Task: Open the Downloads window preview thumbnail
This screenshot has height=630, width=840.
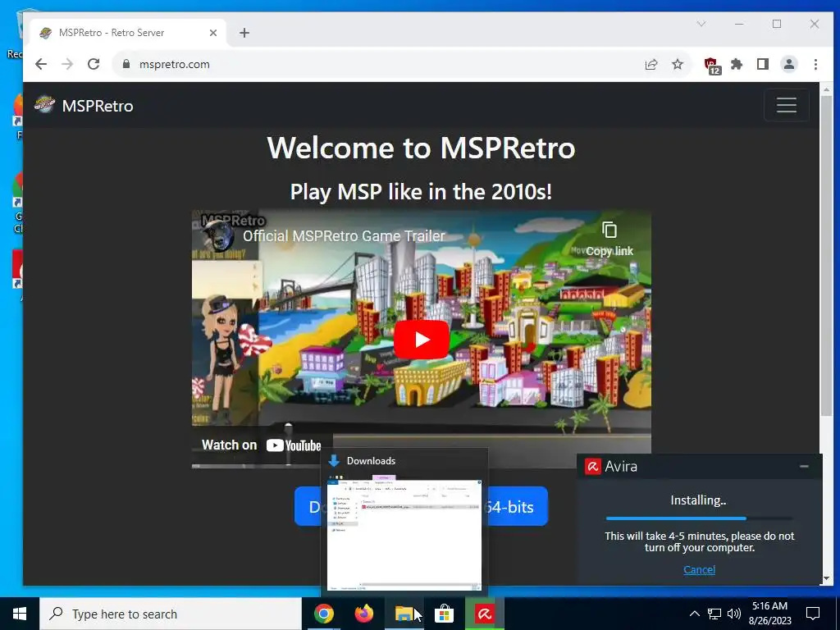Action: click(x=404, y=536)
